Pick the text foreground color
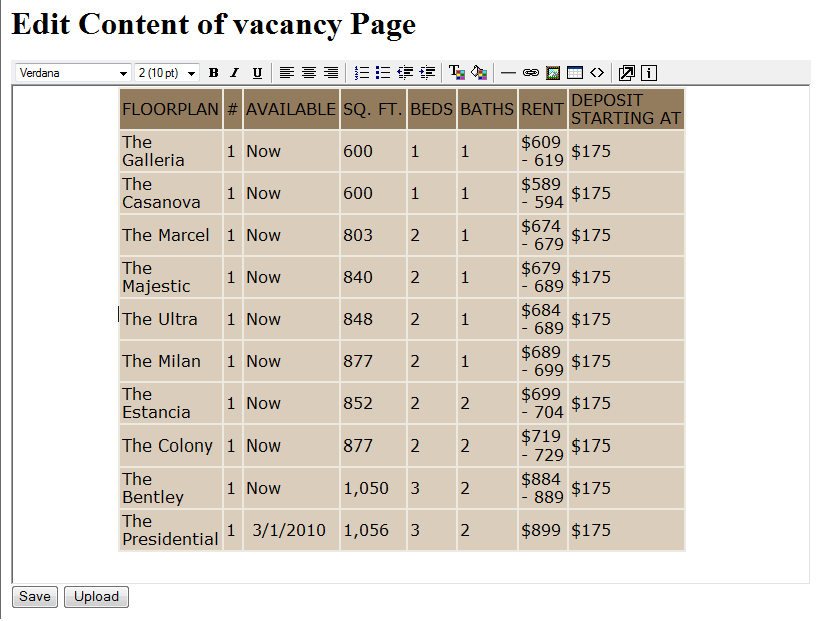This screenshot has width=818, height=621. [x=456, y=73]
